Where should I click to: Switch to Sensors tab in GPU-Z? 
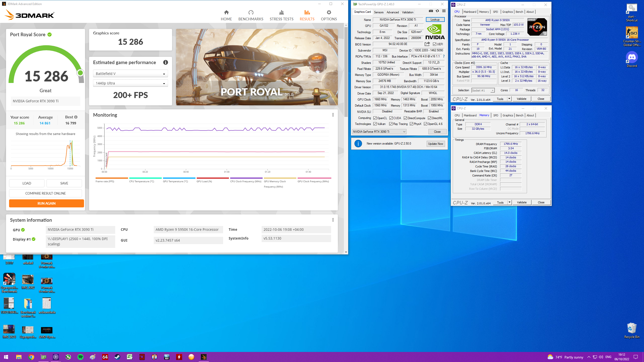point(379,12)
